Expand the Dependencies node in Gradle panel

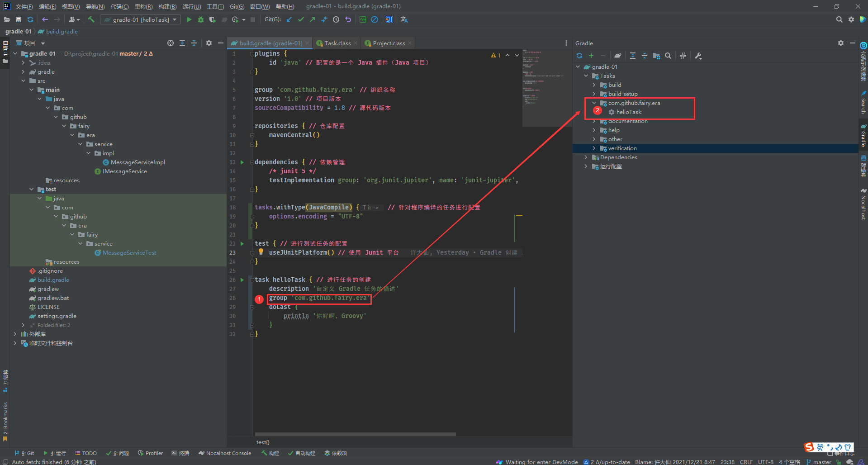pos(586,157)
